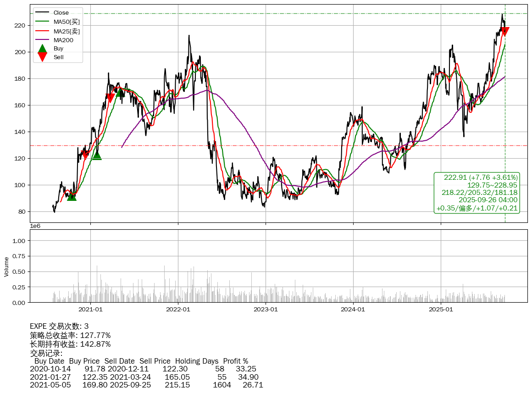Click the 2023-01 x-axis date label
The image size is (532, 393).
click(x=266, y=310)
